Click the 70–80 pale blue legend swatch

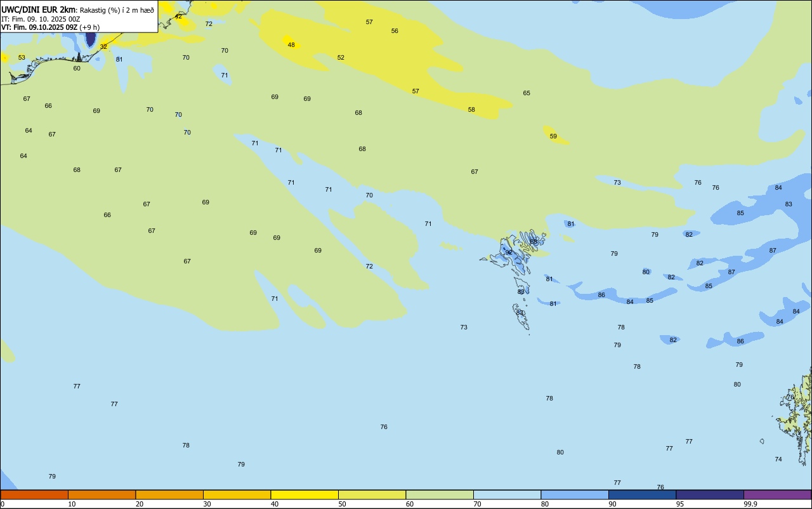507,494
